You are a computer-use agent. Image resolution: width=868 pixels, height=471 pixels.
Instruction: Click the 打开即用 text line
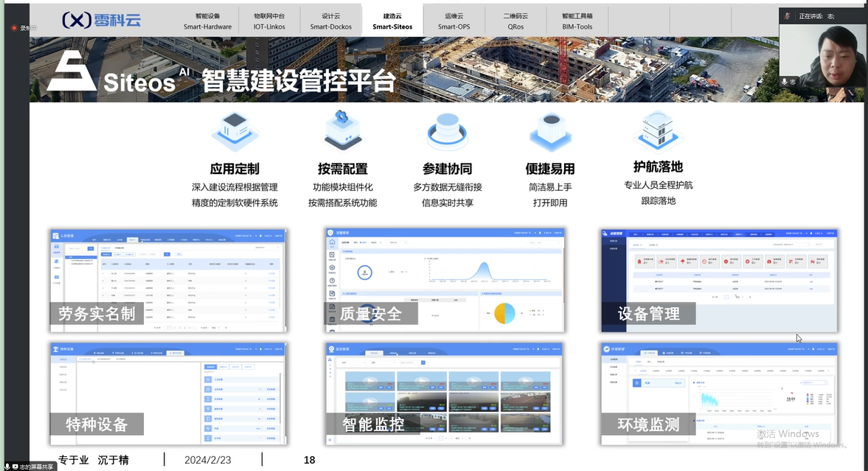tap(550, 203)
